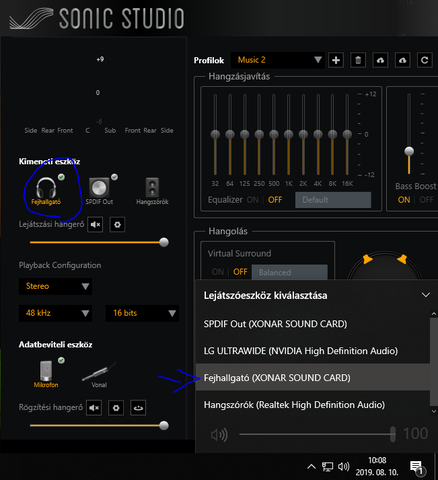Open playback volume settings gear

coord(117,224)
